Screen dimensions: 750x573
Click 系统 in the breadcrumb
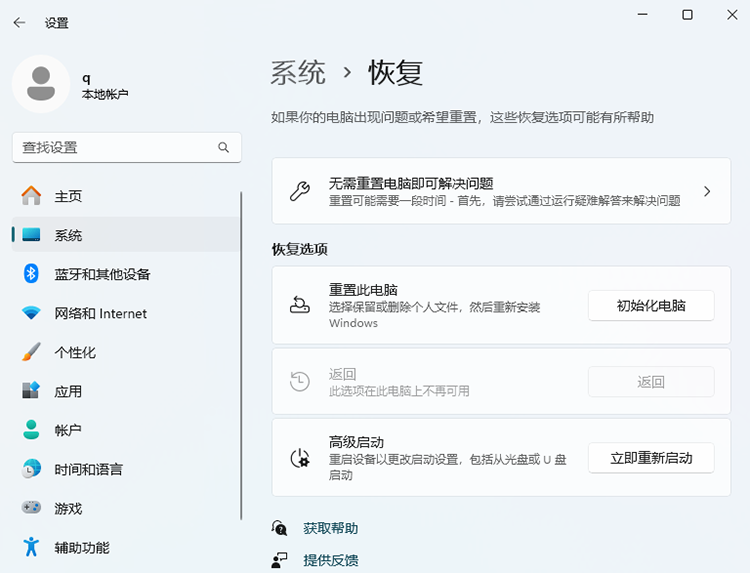pyautogui.click(x=298, y=73)
